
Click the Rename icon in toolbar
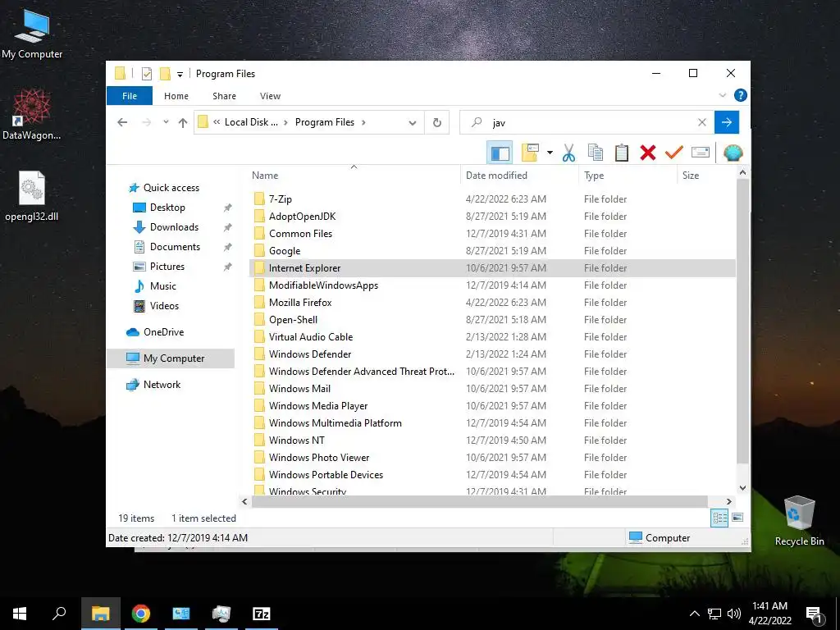[x=701, y=153]
